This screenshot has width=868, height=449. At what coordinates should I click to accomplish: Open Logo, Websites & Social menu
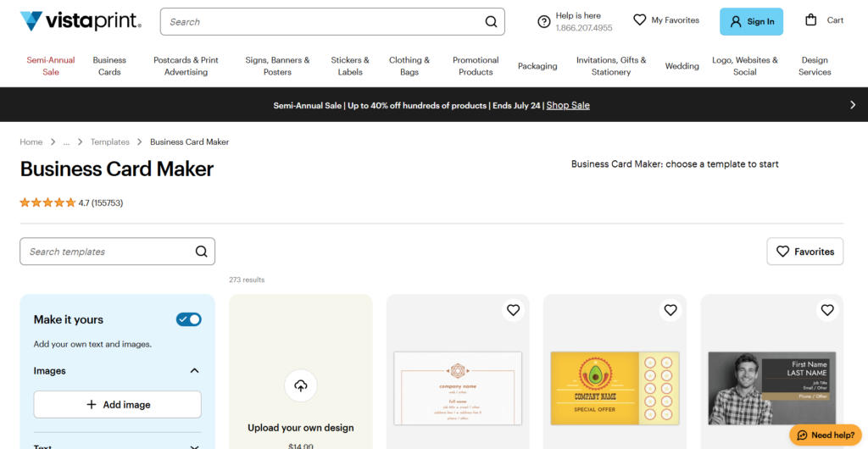tap(744, 66)
